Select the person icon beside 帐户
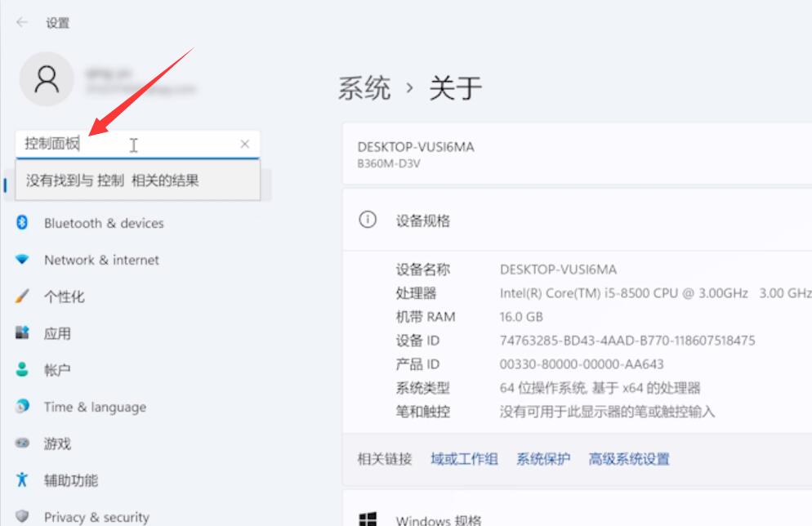This screenshot has height=526, width=812. [22, 369]
